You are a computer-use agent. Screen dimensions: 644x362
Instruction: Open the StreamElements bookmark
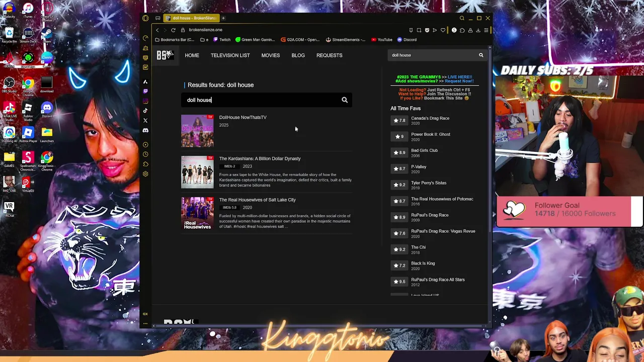pyautogui.click(x=346, y=40)
